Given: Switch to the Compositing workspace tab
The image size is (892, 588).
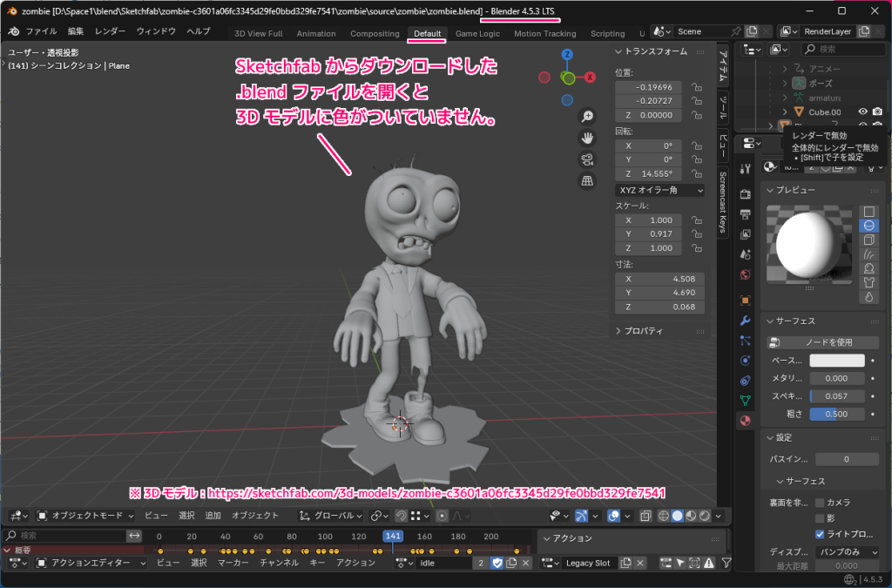Looking at the screenshot, I should [375, 33].
